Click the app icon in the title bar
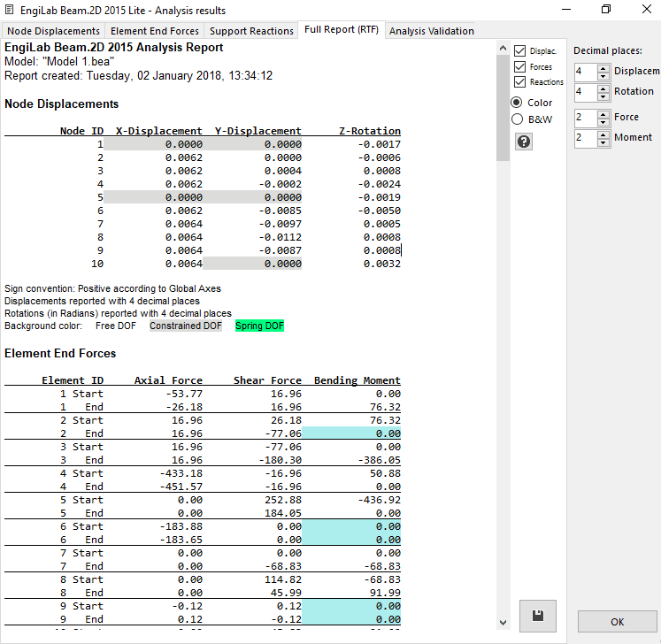 click(9, 10)
